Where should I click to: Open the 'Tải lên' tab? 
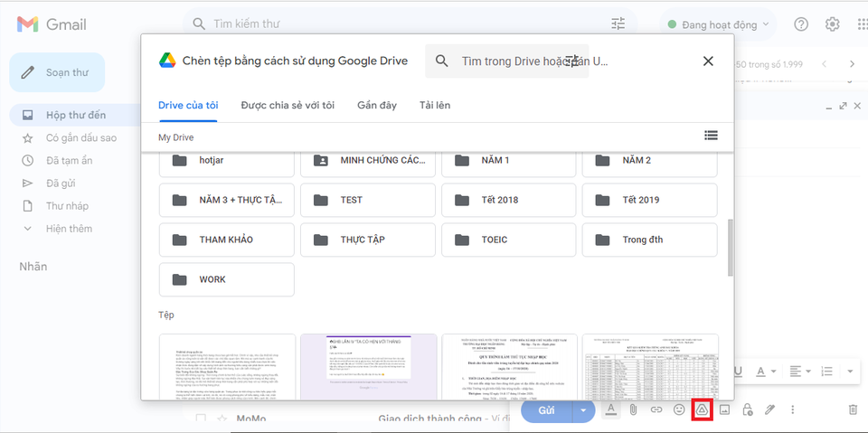[435, 105]
